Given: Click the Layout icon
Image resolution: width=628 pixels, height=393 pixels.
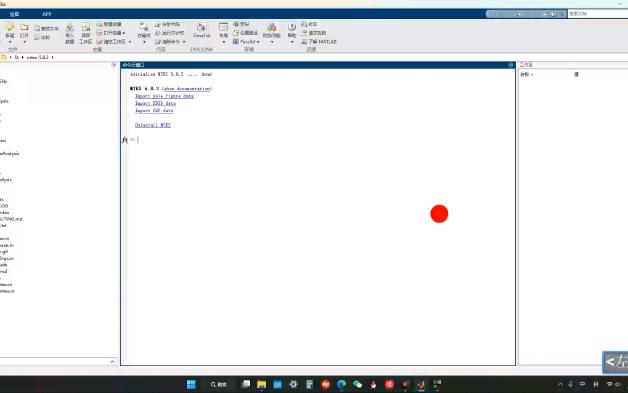Looking at the screenshot, I should click(223, 27).
